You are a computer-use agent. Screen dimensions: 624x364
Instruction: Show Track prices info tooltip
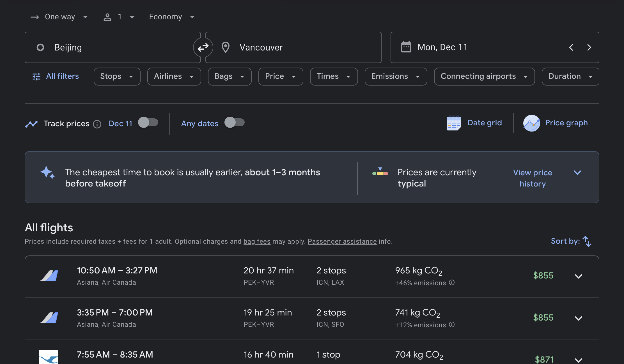[x=97, y=124]
